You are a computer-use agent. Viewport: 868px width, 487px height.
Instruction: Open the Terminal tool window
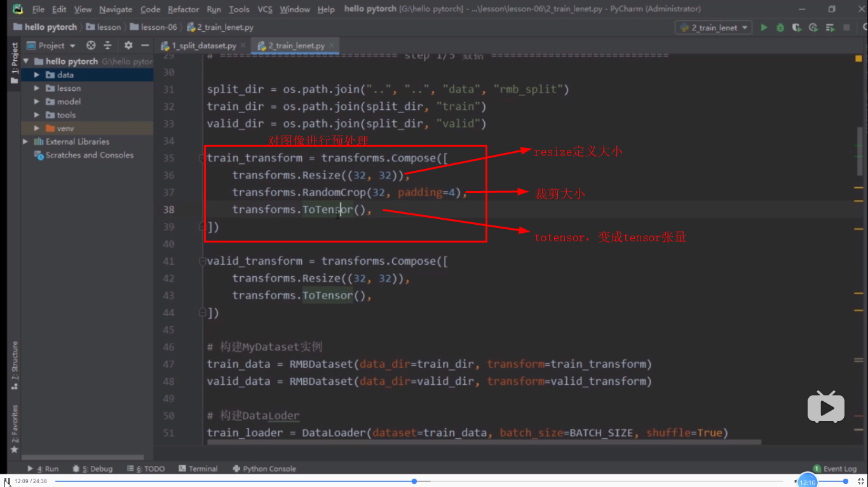[x=198, y=469]
